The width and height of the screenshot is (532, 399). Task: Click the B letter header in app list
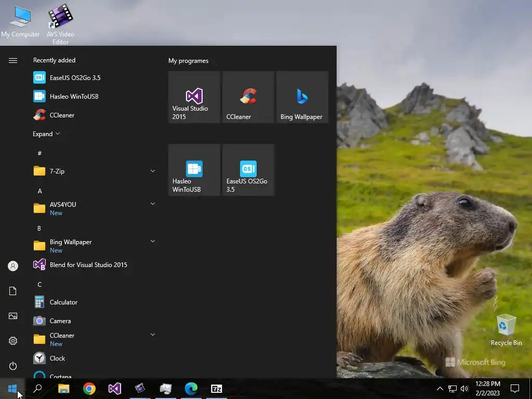[x=39, y=229]
